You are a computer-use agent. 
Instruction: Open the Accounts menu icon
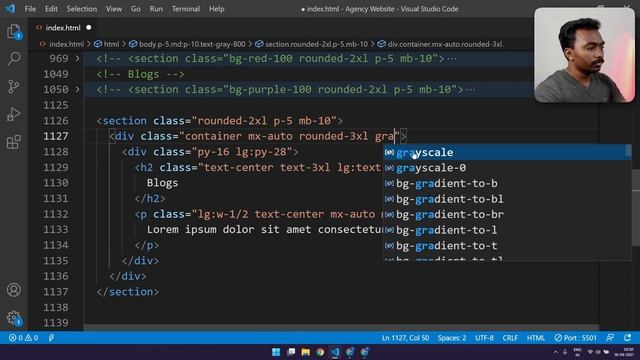[13, 290]
